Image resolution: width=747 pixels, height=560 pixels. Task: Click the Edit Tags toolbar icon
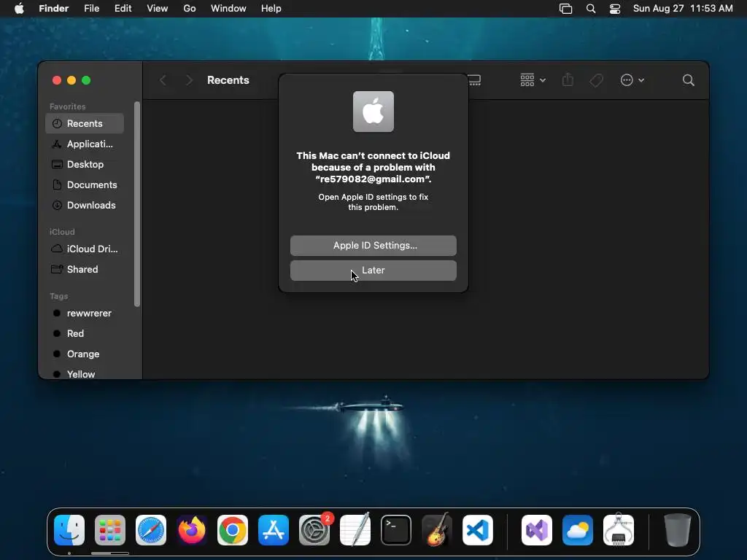(596, 80)
